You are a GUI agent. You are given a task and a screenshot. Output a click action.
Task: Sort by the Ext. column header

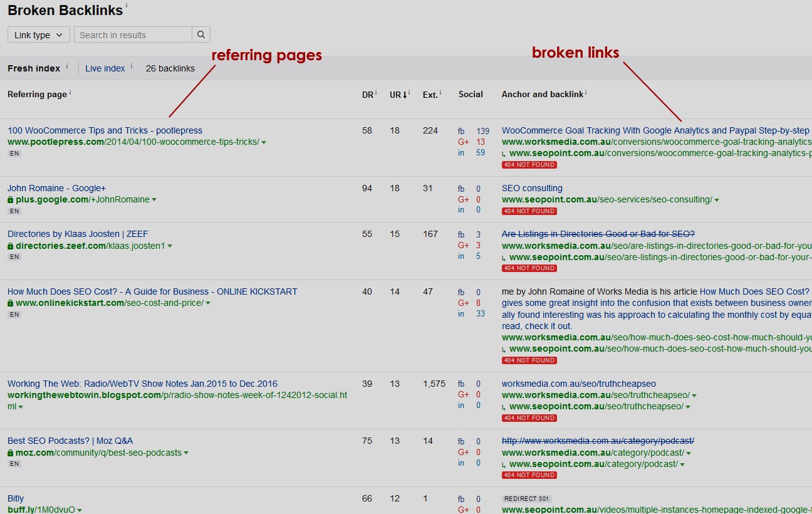pyautogui.click(x=430, y=95)
